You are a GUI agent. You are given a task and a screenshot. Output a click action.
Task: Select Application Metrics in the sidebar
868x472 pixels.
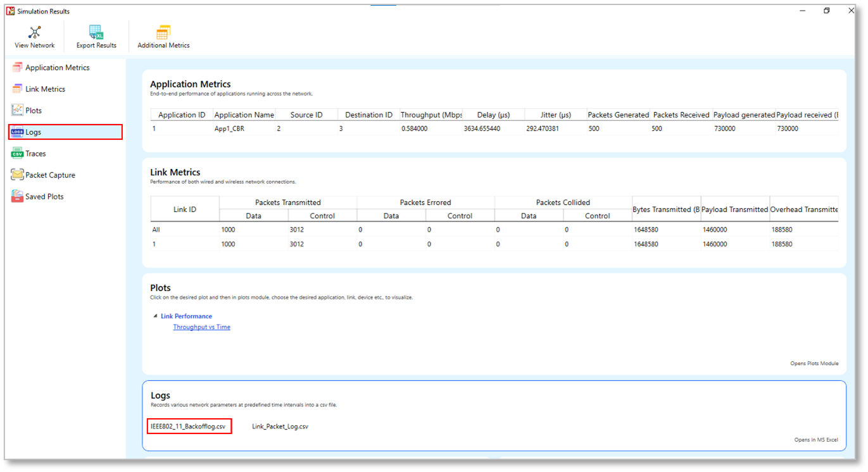pos(57,68)
